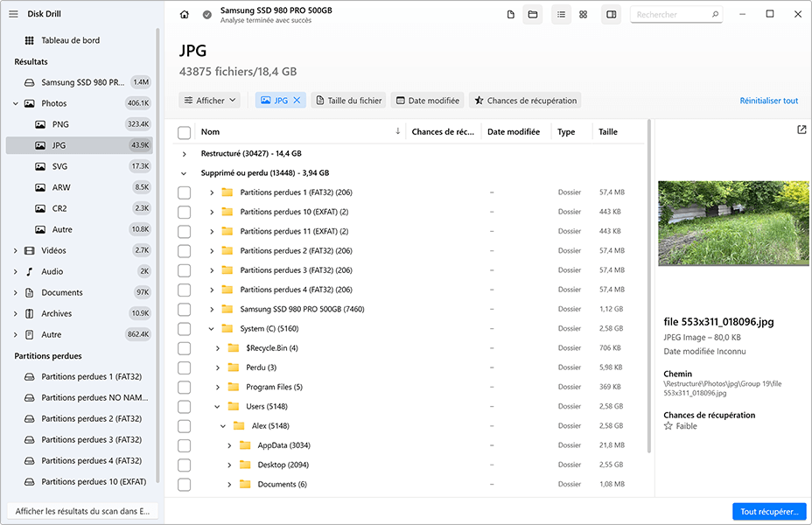Image resolution: width=812 pixels, height=525 pixels.
Task: Sort by Chances de réc... column header
Action: 443,131
